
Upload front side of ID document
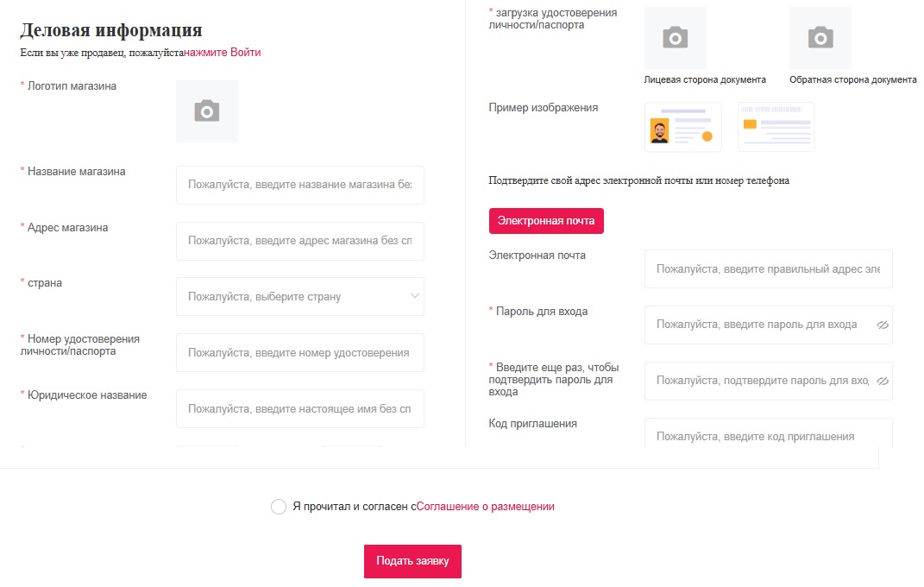(675, 38)
